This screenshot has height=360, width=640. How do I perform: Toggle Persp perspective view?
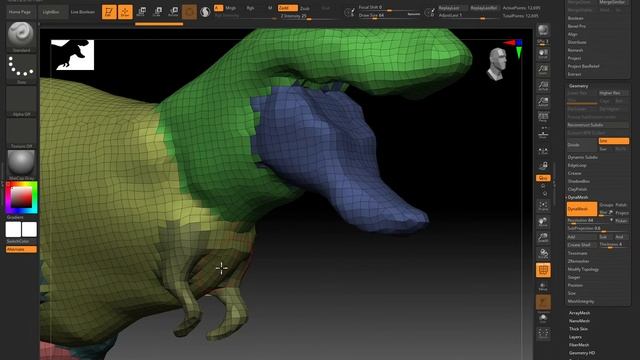[x=543, y=118]
